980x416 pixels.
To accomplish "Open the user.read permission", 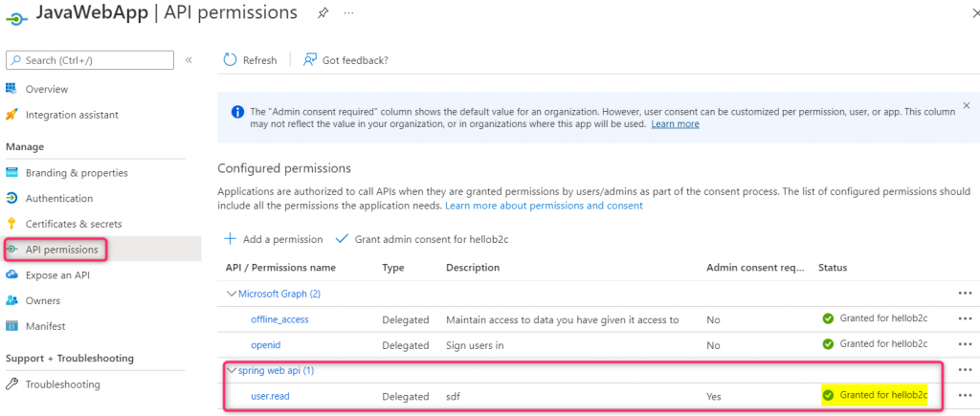I will tap(270, 396).
